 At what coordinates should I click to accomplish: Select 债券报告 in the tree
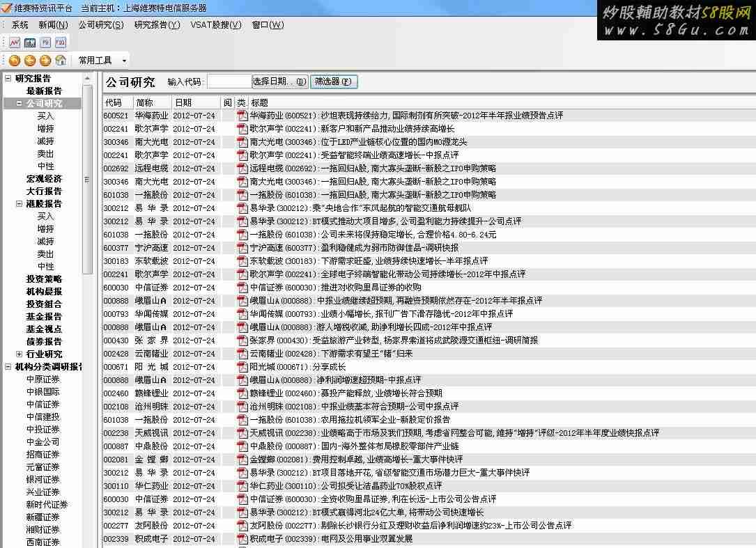(x=44, y=341)
